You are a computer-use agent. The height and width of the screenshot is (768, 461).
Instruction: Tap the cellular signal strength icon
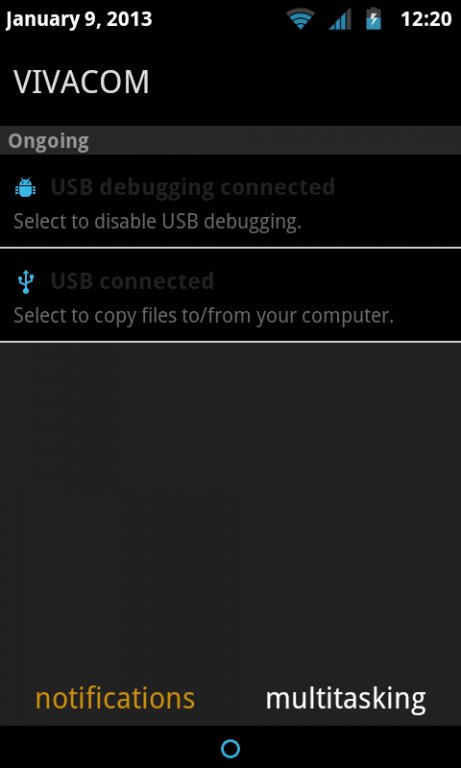[340, 20]
